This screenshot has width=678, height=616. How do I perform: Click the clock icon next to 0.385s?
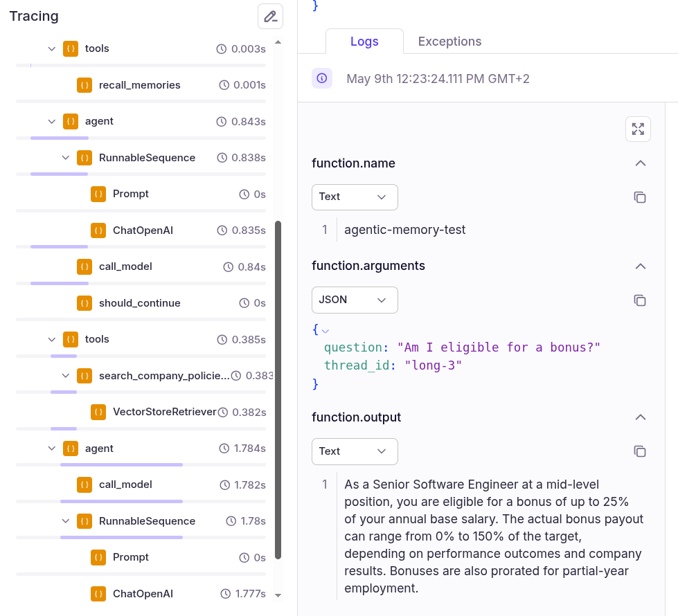[x=222, y=339]
